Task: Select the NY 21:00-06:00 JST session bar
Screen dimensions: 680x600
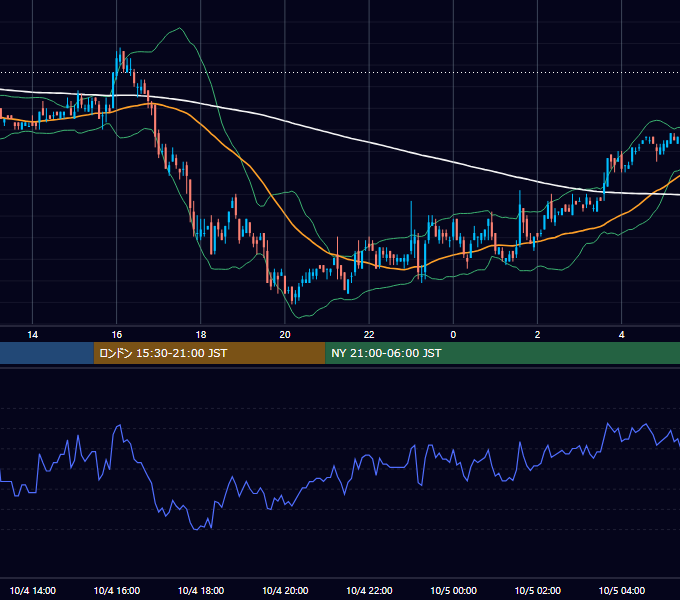Action: (x=503, y=353)
